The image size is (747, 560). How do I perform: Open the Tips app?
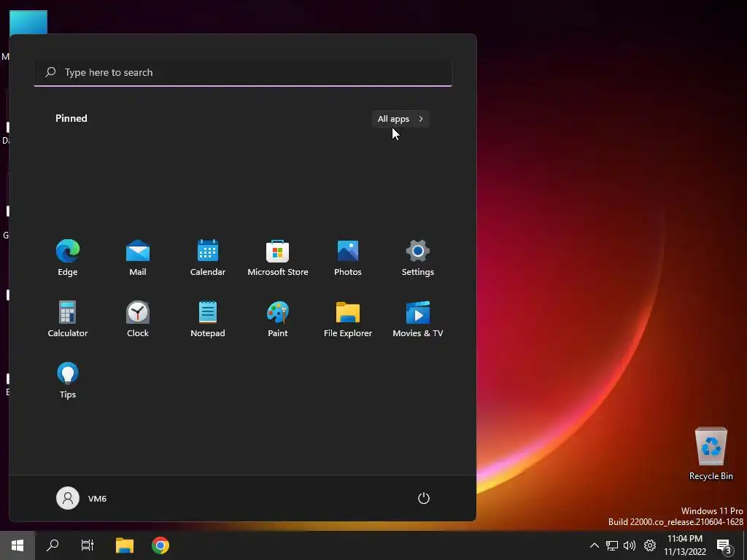68,380
